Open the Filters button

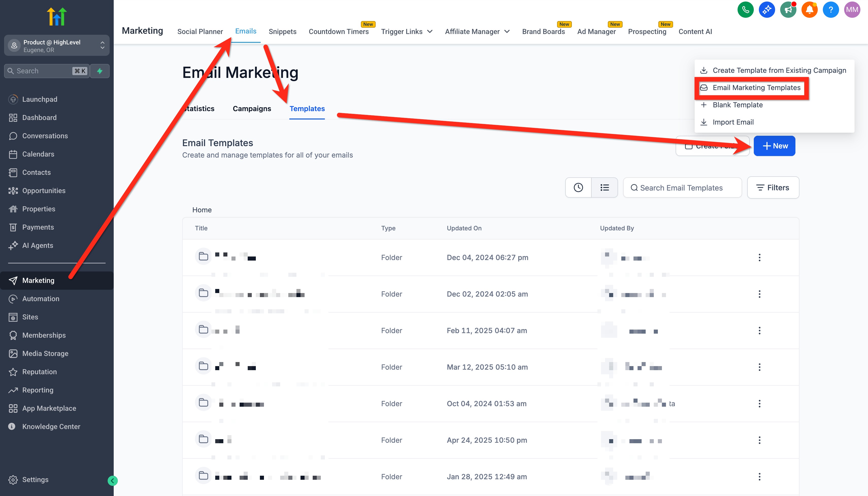pos(773,187)
